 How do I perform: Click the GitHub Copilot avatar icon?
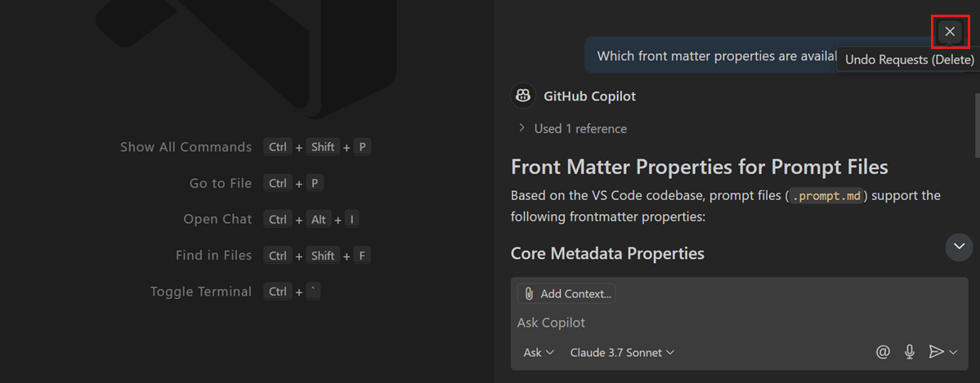tap(523, 96)
